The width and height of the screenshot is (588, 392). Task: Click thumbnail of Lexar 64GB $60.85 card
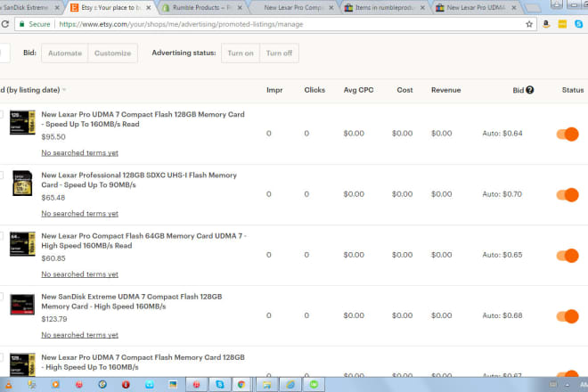(x=22, y=244)
